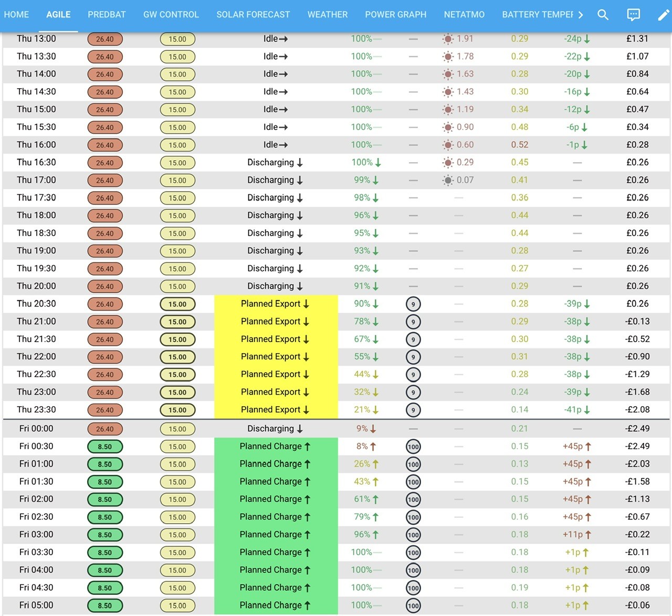The image size is (672, 616).
Task: Click the green 8.50 rate badge at Fri 00:30
Action: click(105, 447)
